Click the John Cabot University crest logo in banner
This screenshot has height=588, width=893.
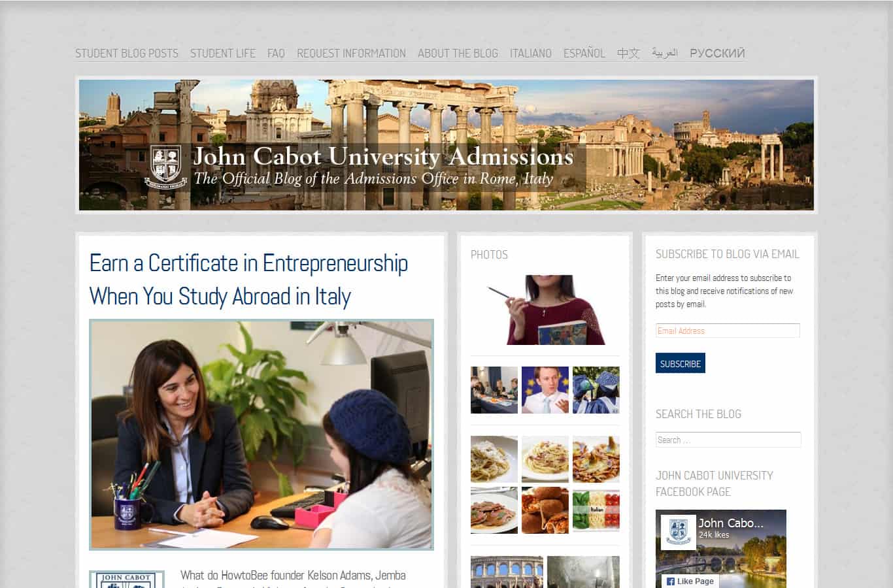click(x=166, y=166)
